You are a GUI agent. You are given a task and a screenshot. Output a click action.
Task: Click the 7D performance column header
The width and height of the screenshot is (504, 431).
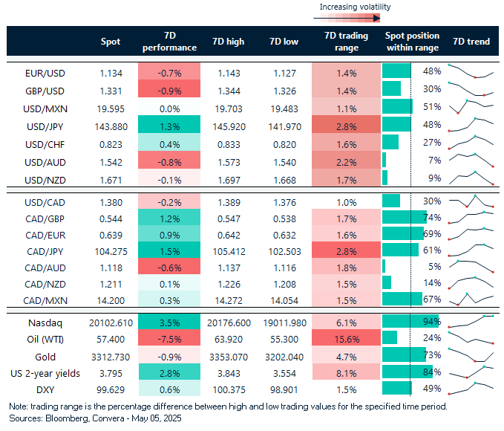[169, 42]
